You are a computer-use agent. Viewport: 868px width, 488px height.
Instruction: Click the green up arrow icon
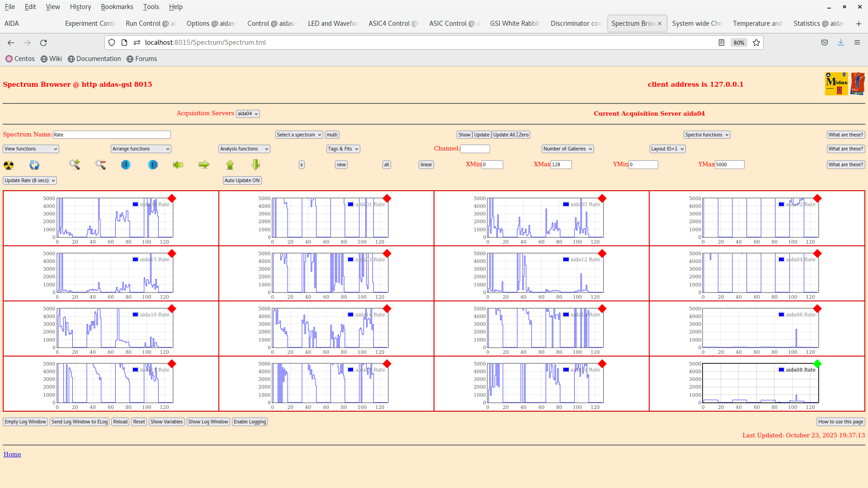click(x=230, y=165)
